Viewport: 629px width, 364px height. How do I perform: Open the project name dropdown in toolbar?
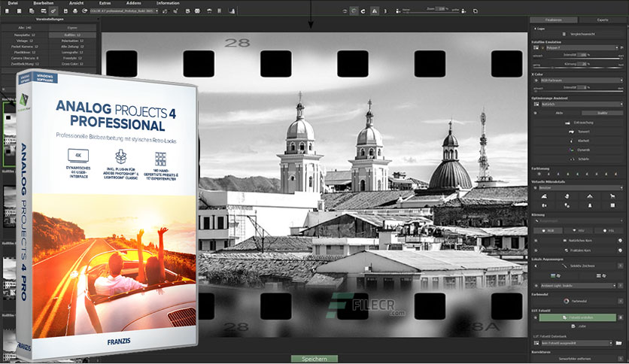[x=124, y=11]
